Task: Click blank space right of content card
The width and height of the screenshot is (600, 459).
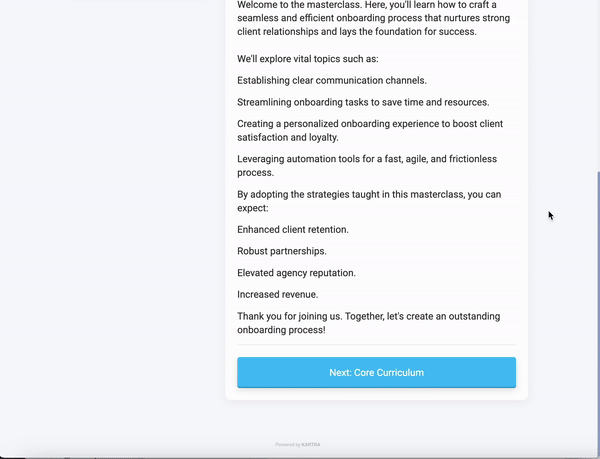Action: coord(560,300)
